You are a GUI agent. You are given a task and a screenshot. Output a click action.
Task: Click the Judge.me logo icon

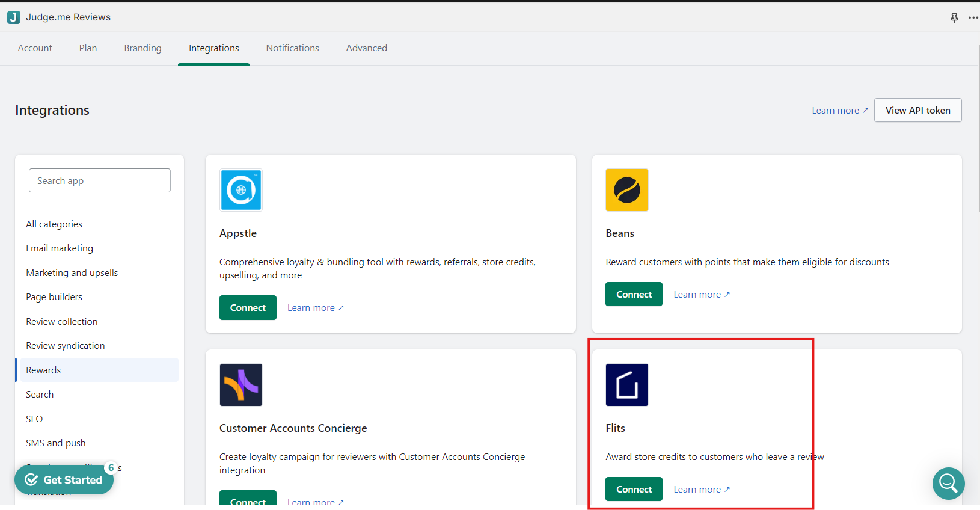[13, 17]
